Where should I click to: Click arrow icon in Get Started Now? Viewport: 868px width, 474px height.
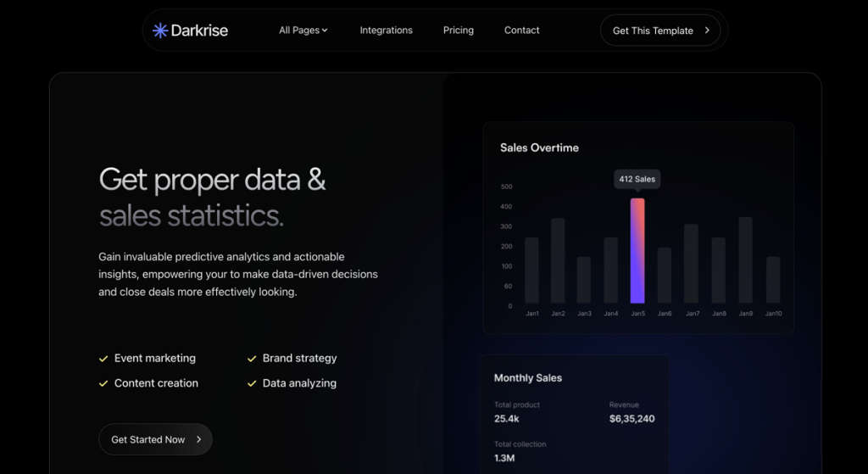[199, 439]
